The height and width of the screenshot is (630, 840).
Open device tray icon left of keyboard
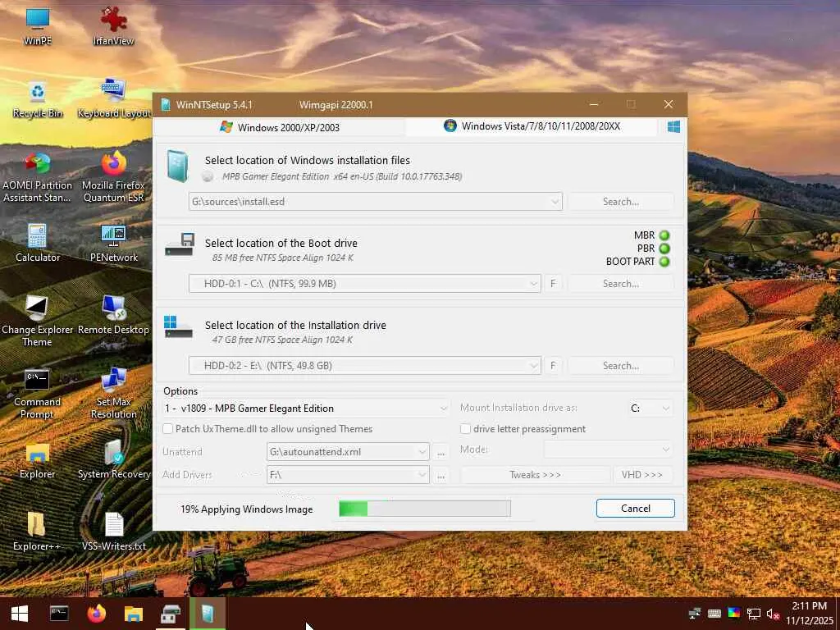(695, 614)
